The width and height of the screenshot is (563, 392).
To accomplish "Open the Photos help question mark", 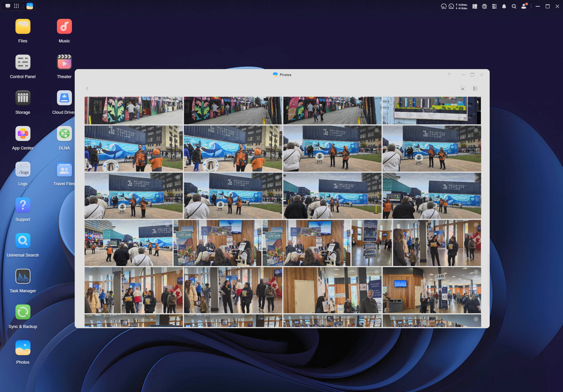I will click(449, 75).
